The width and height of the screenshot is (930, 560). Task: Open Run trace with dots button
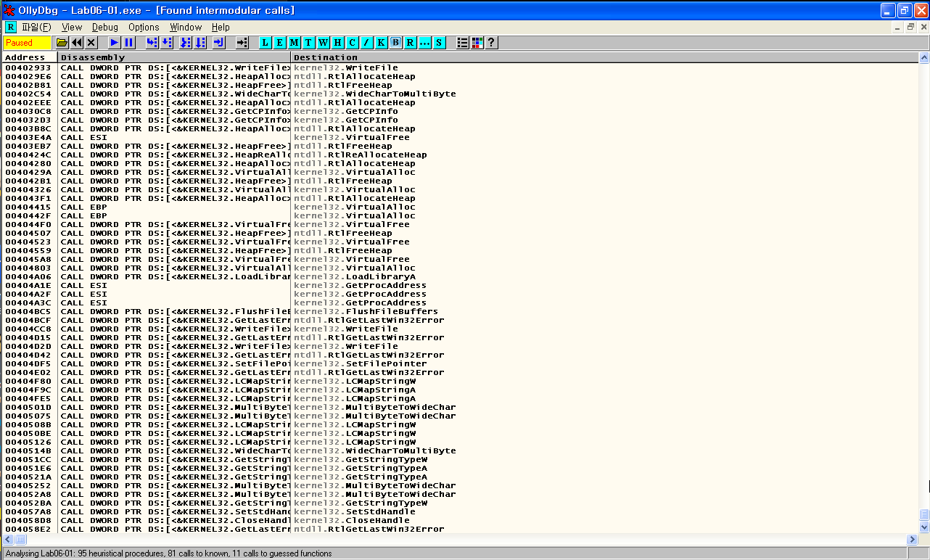[x=424, y=43]
